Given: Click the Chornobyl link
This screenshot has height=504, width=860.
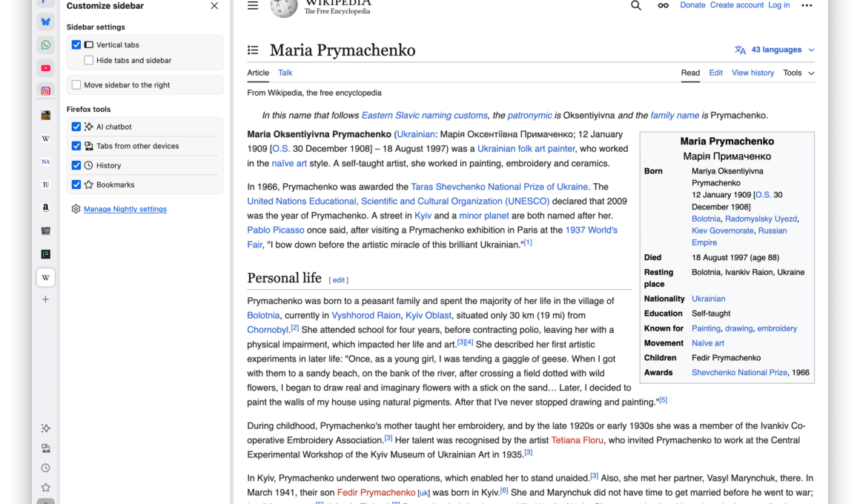Looking at the screenshot, I should (x=268, y=330).
